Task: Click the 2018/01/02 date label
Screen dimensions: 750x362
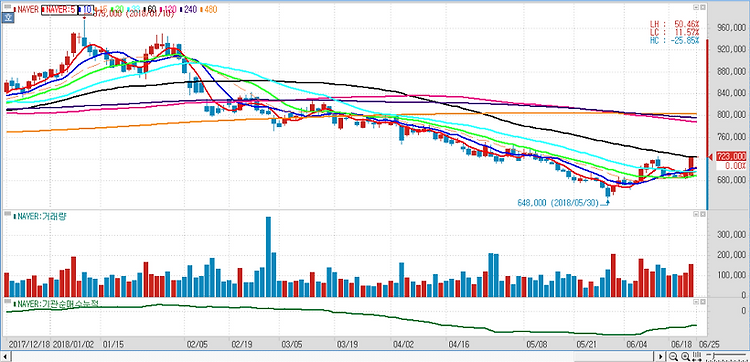Action: coord(74,344)
